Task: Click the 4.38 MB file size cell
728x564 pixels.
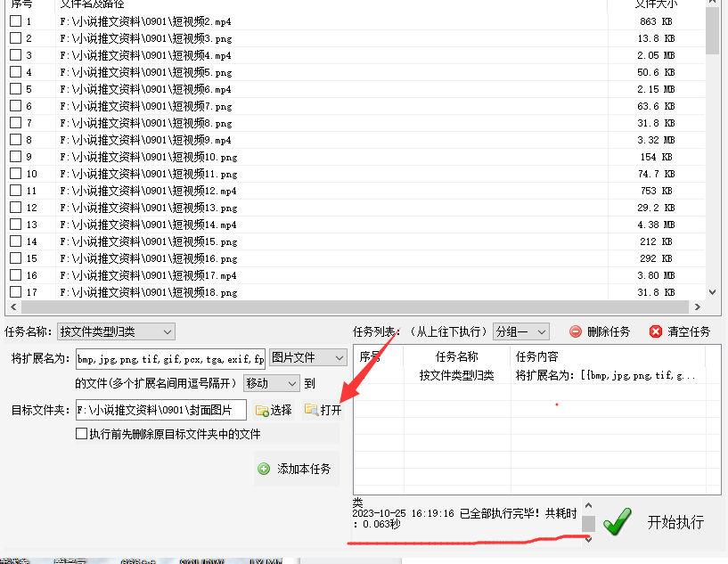Action: coord(656,225)
